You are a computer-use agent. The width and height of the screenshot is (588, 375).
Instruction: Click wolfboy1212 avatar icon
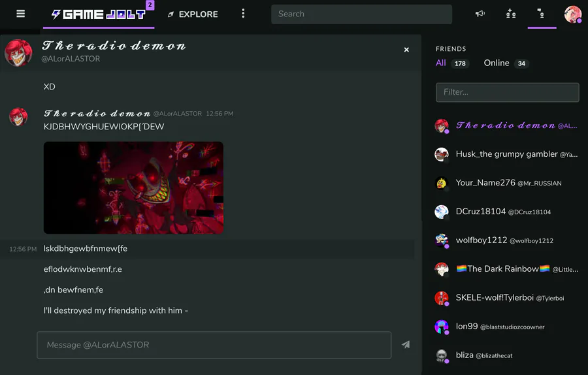pos(442,240)
